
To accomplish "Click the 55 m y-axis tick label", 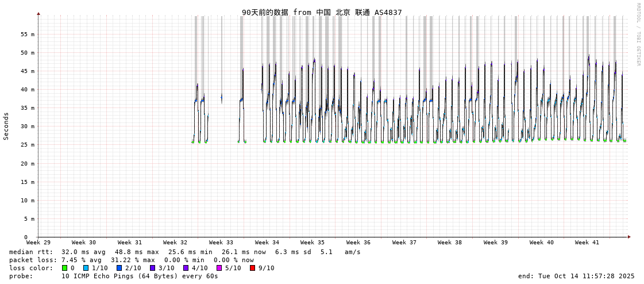I will pos(28,34).
